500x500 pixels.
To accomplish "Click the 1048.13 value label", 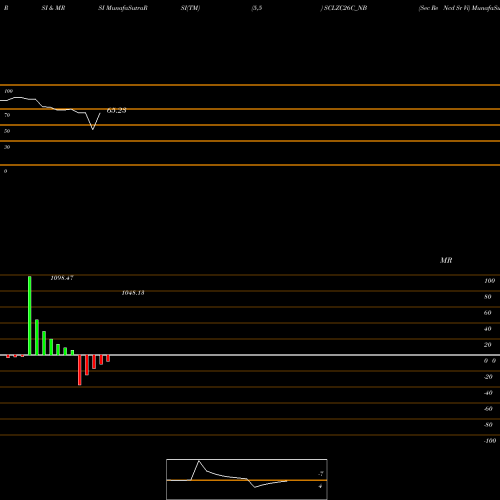I will (133, 293).
